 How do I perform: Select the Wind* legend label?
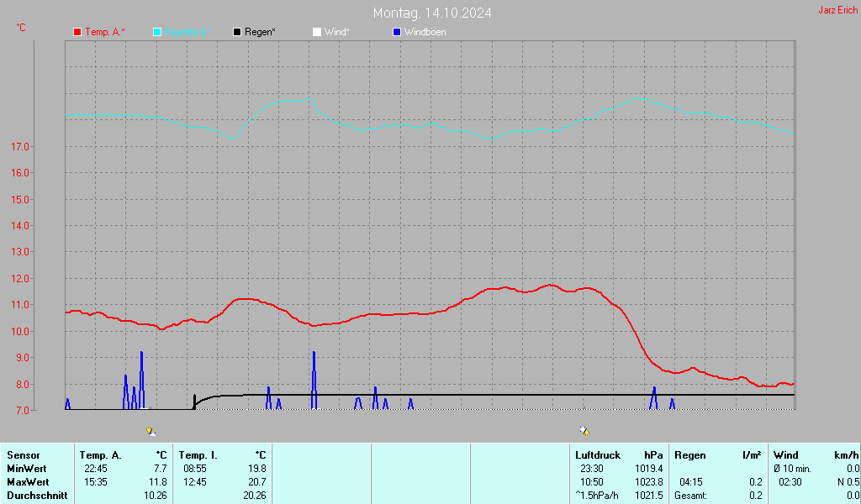pos(337,32)
